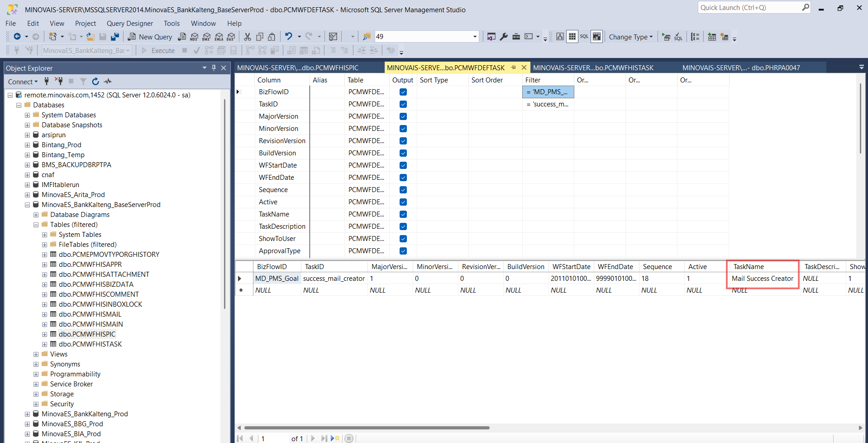Click the Execute SQL icon in designer toolbar
Viewport: 868px width, 443px height.
[x=666, y=37]
